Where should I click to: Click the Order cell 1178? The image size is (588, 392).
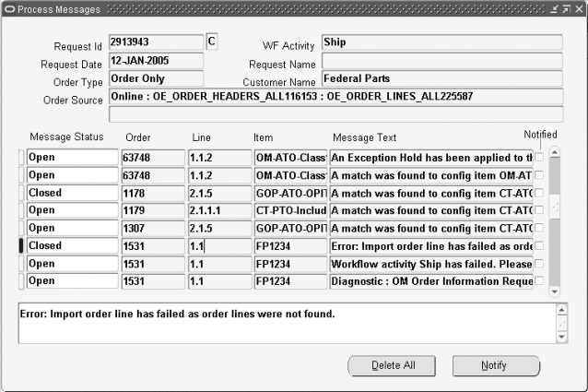click(153, 193)
